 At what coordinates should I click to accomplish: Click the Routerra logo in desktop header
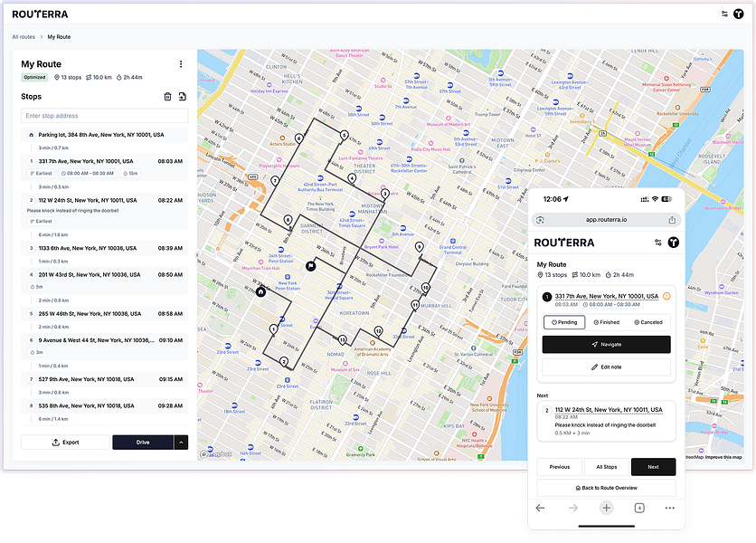pyautogui.click(x=40, y=14)
